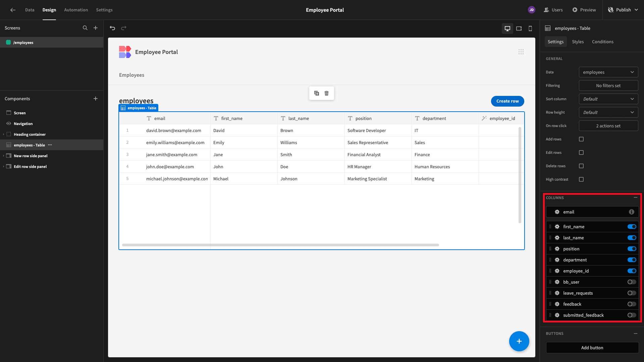
Task: Switch to the Automation tab
Action: pyautogui.click(x=76, y=10)
